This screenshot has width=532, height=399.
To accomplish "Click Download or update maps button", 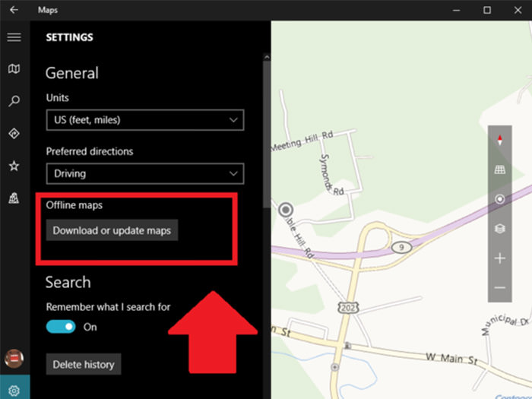I will pyautogui.click(x=112, y=230).
